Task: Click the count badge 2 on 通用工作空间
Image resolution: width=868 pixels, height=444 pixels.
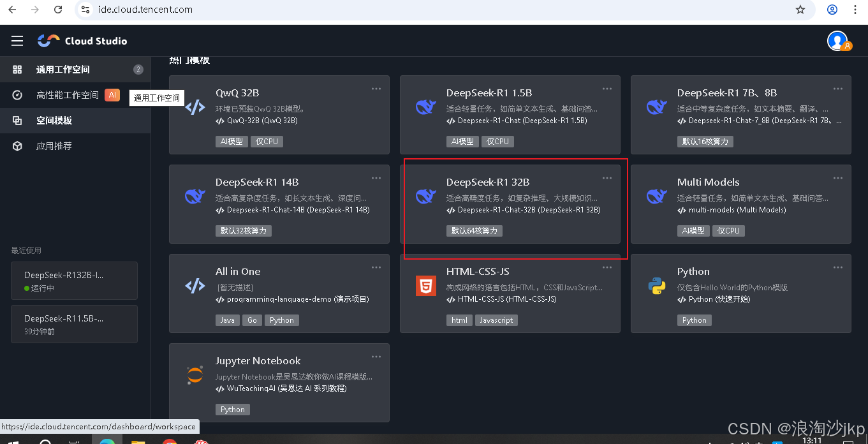Action: [x=138, y=70]
